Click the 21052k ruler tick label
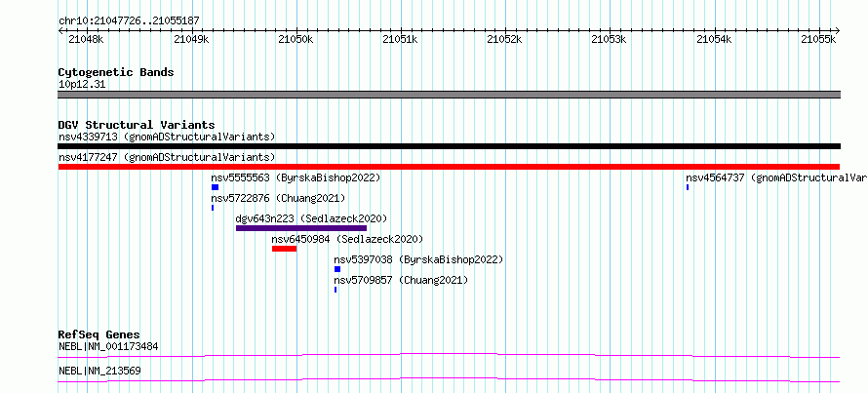 [504, 39]
